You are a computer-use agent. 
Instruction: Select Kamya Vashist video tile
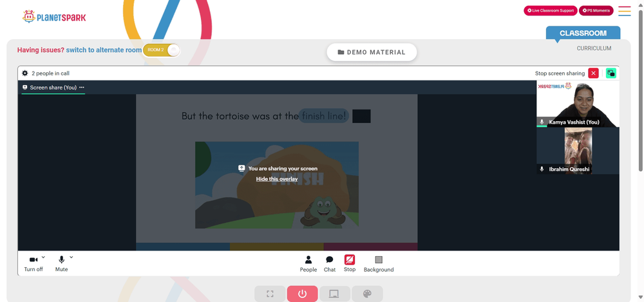[x=578, y=104]
